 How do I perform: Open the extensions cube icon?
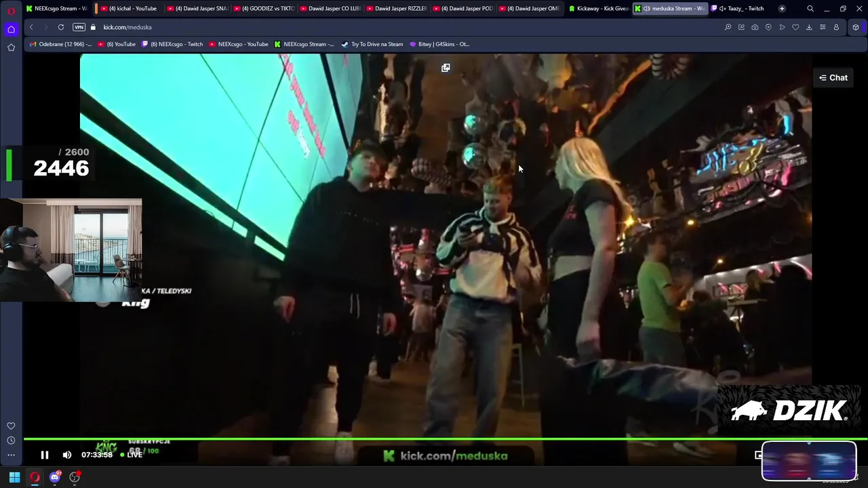click(x=856, y=27)
